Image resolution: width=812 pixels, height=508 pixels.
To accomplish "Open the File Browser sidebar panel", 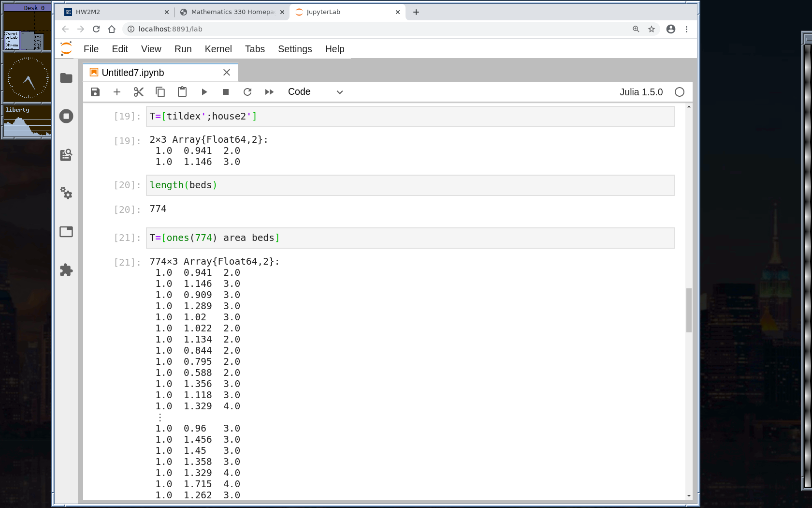I will point(66,78).
